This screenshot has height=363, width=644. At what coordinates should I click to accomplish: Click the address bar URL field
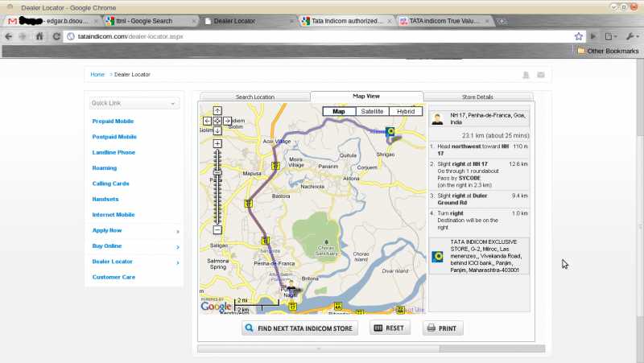[x=320, y=36]
